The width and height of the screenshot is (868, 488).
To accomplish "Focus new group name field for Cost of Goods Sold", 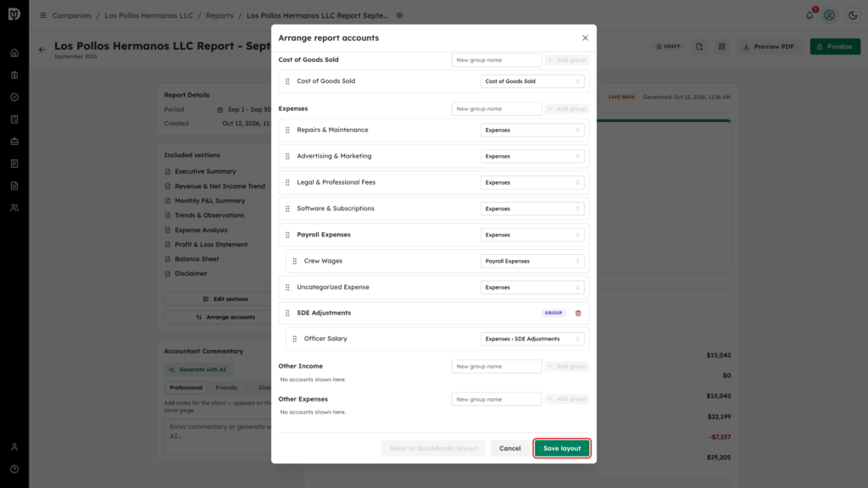I will (497, 60).
